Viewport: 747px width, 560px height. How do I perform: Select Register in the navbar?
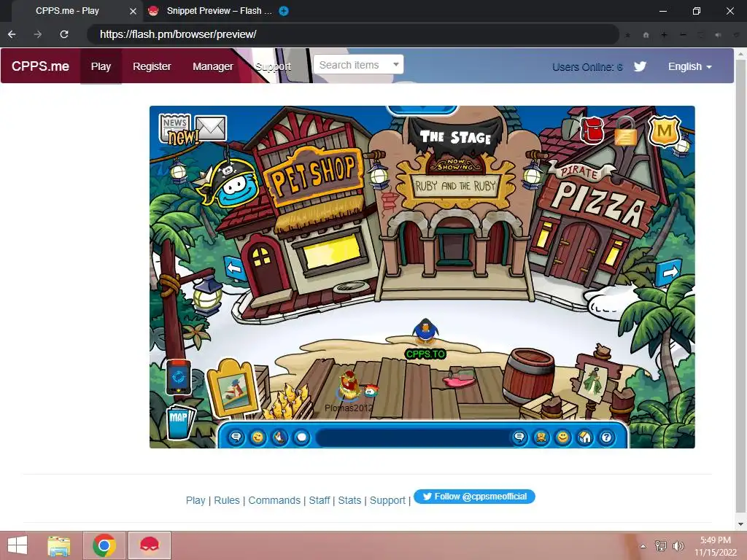coord(152,66)
